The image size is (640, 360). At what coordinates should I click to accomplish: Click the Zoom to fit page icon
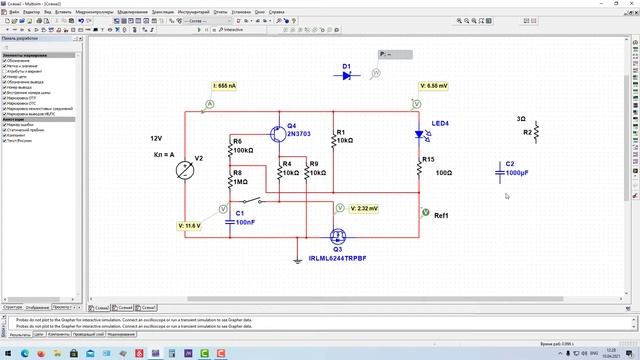click(481, 21)
